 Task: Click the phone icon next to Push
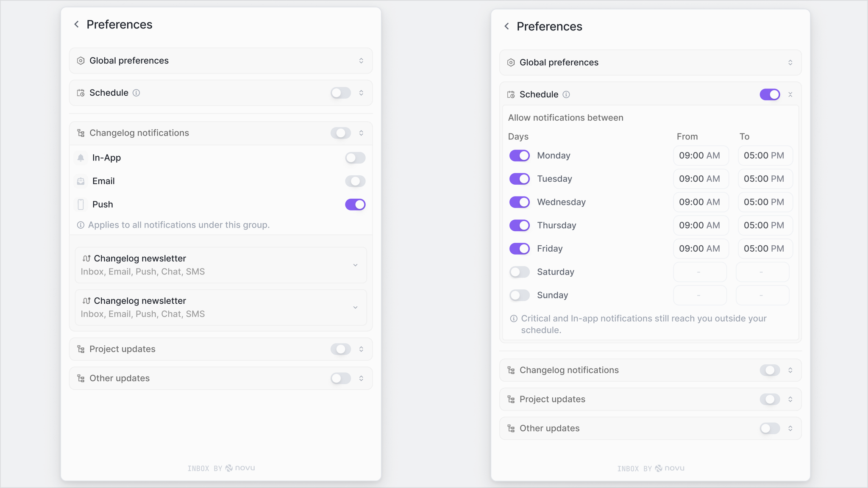pyautogui.click(x=81, y=204)
